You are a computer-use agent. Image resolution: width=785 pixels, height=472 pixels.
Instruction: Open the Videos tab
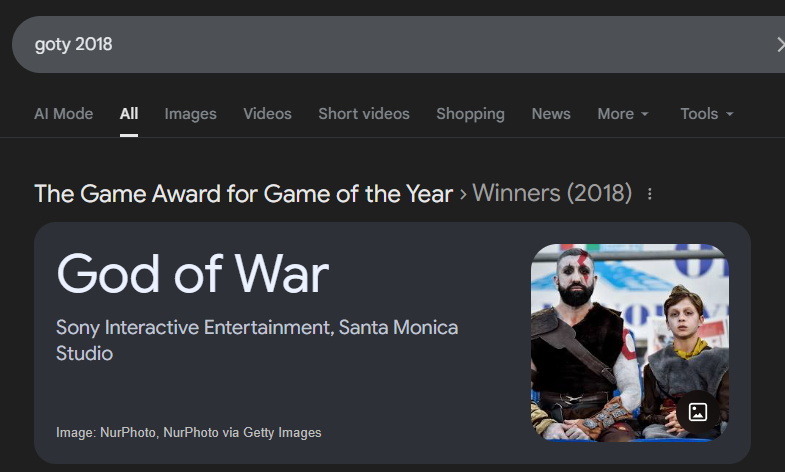pos(267,114)
